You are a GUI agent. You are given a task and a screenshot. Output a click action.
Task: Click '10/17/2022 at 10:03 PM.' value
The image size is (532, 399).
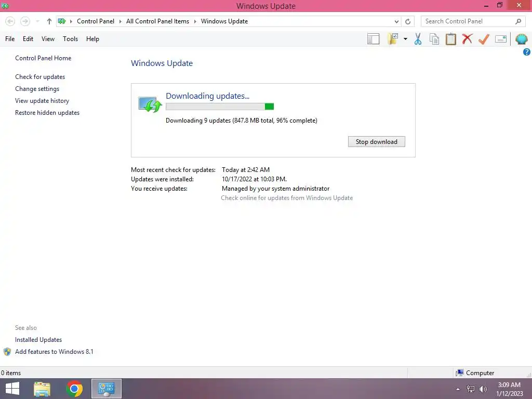pyautogui.click(x=254, y=179)
